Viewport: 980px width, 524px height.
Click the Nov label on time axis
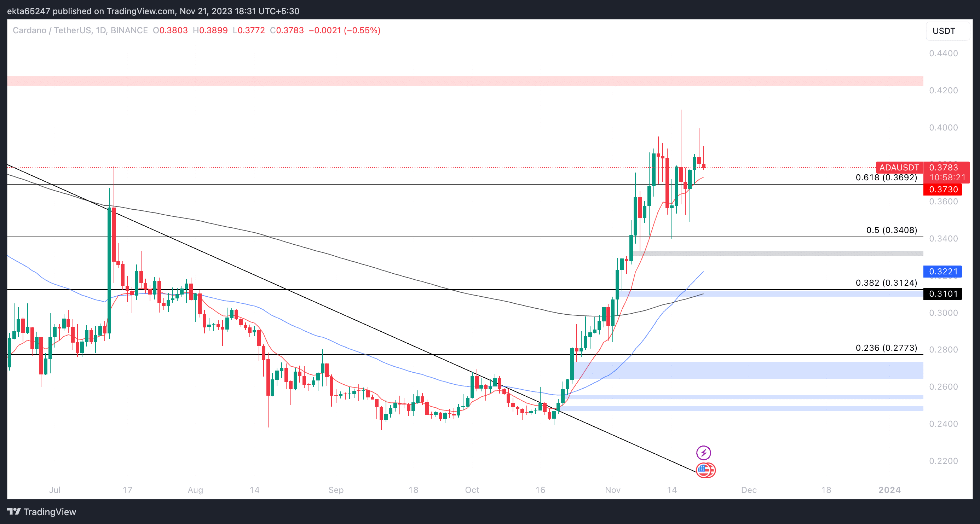tap(612, 490)
